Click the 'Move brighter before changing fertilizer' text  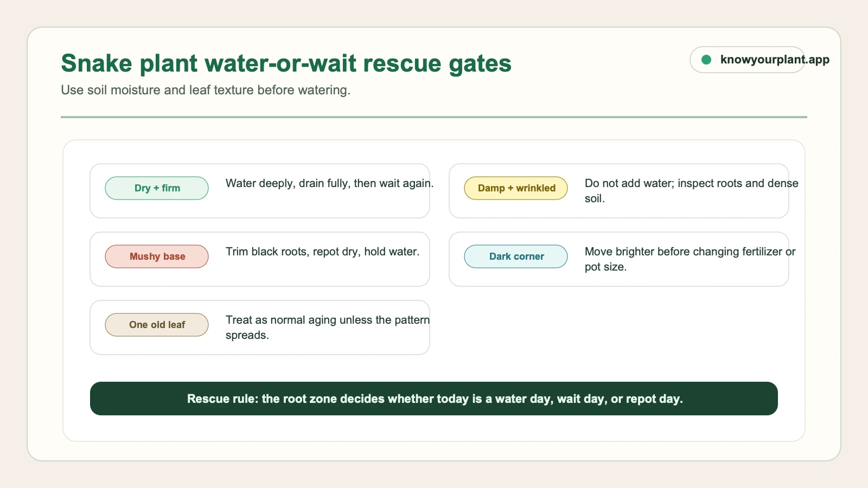[690, 259]
